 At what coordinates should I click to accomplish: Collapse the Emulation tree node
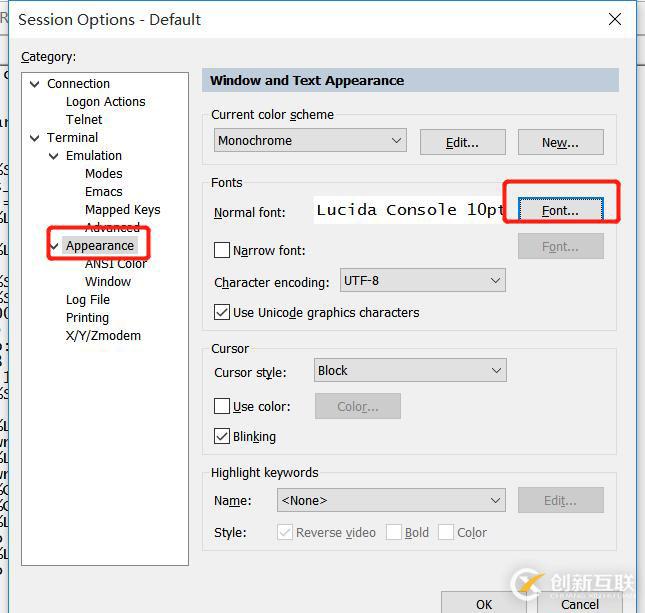54,156
